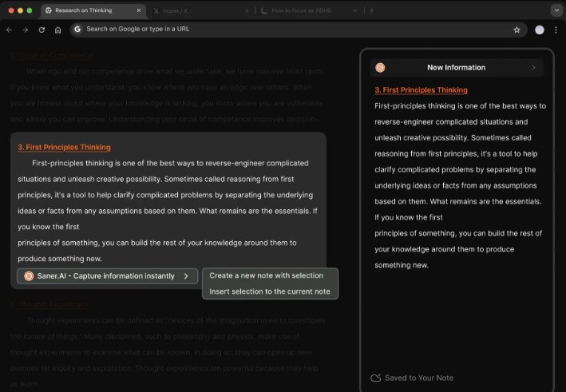Click 'If you know the first' in note panel
This screenshot has width=566, height=392.
point(409,217)
